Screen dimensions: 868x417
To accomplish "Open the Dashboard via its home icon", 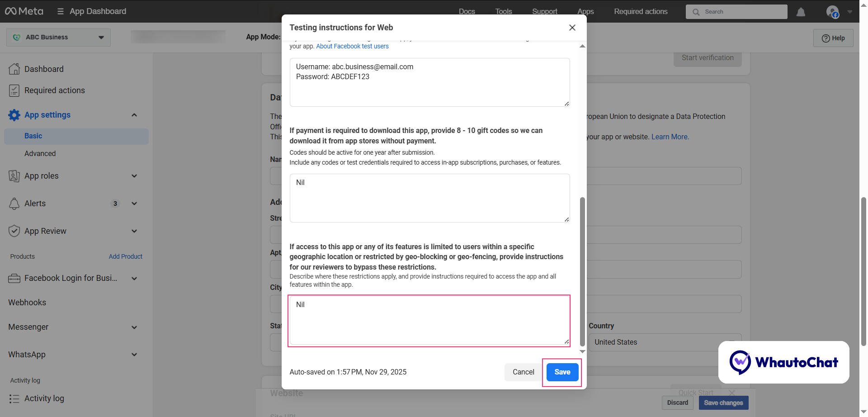I will (x=14, y=69).
